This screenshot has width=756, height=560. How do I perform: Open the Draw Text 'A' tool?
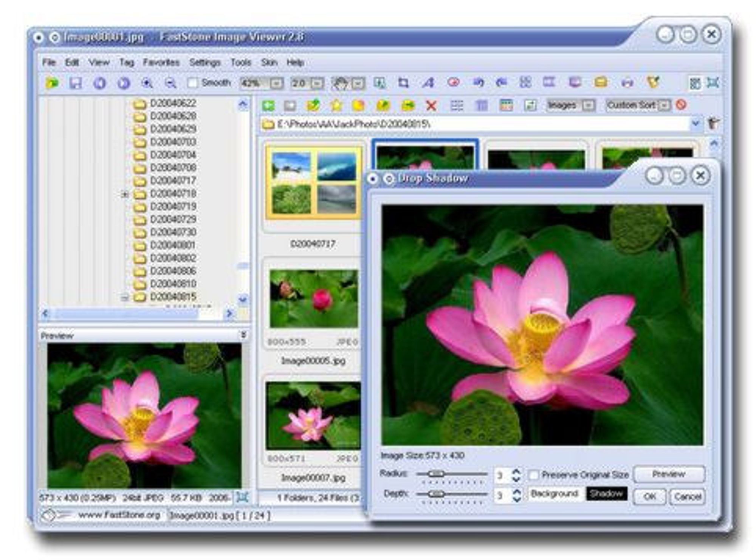[428, 82]
